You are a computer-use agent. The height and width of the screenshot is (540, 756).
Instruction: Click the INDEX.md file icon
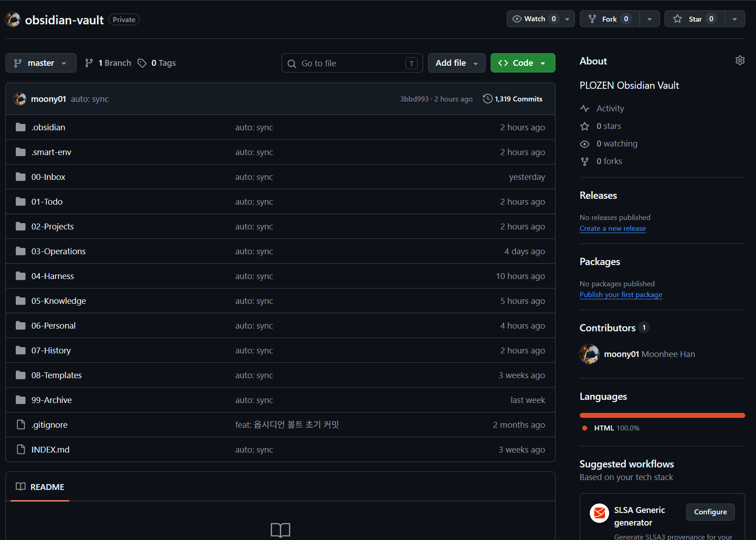[20, 449]
